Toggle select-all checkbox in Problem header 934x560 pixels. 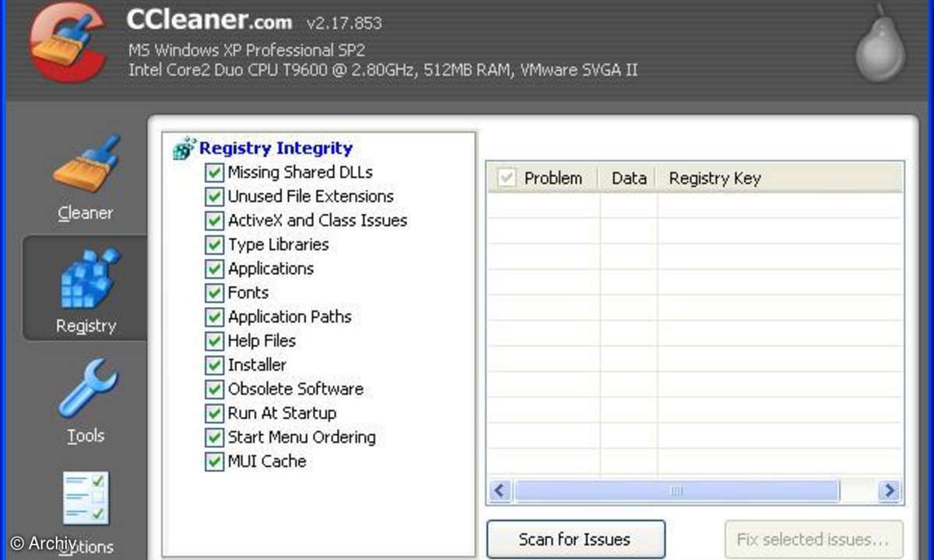pos(507,178)
